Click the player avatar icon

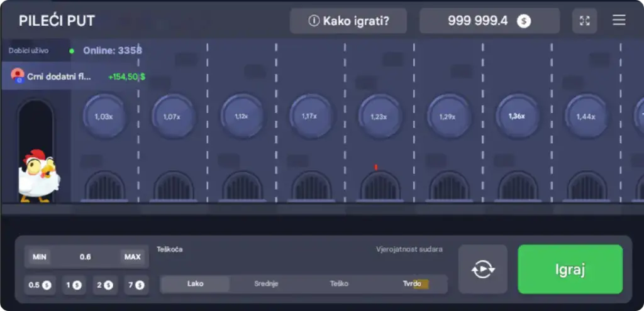click(x=18, y=75)
